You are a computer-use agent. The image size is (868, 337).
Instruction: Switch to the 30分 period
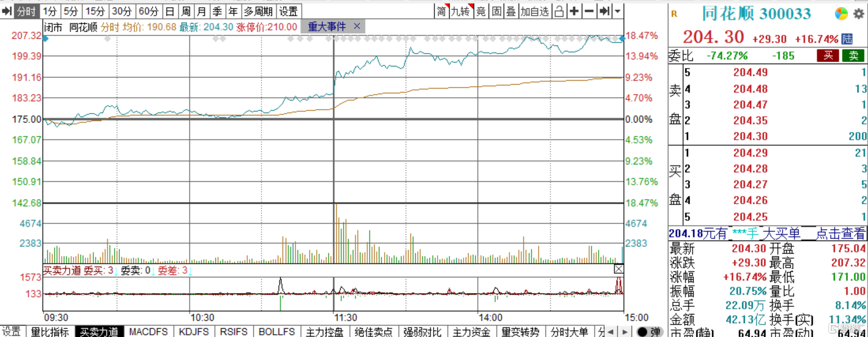[x=122, y=11]
